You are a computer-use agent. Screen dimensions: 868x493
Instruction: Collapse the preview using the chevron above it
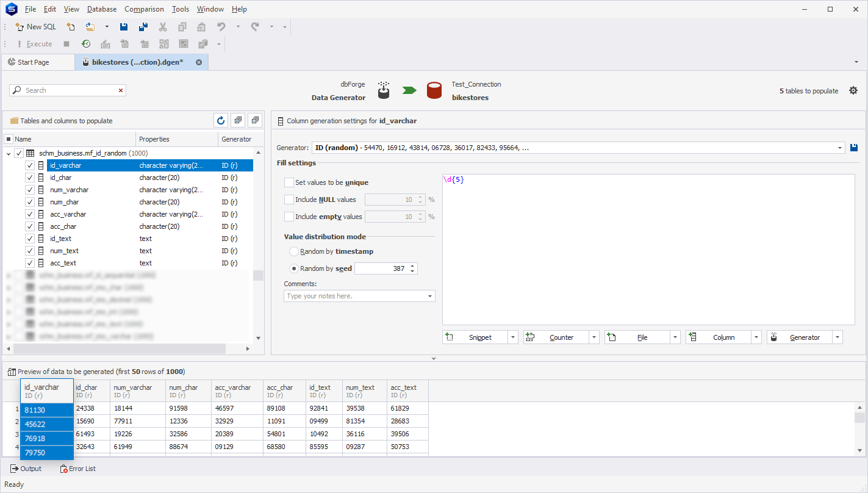[x=434, y=359]
